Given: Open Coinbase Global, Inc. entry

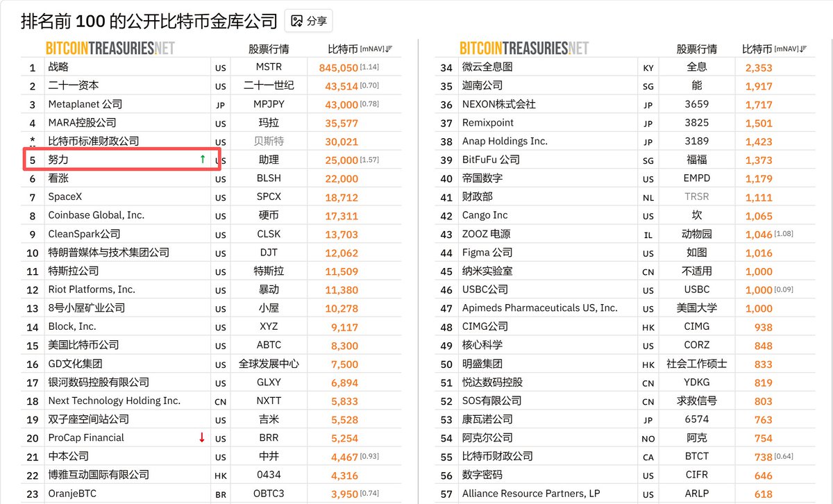Looking at the screenshot, I should (x=96, y=215).
